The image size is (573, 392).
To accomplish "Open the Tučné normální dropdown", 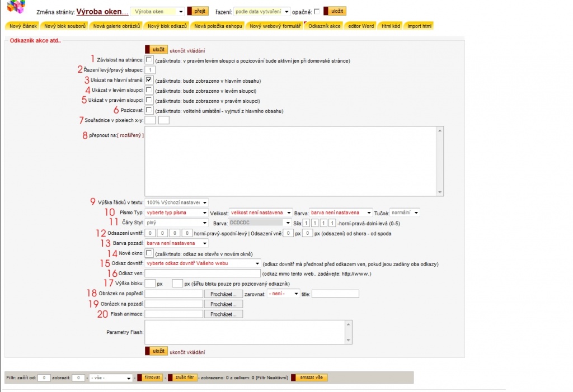I will (405, 212).
